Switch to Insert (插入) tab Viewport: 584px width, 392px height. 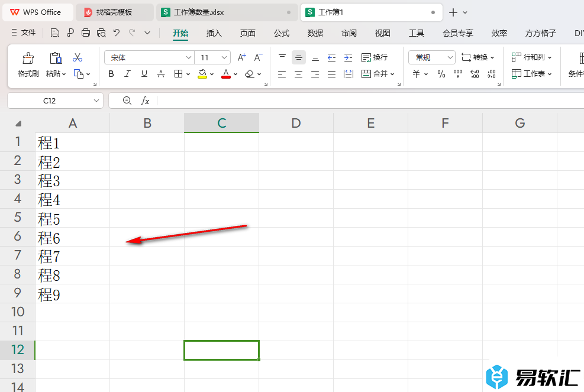point(214,33)
